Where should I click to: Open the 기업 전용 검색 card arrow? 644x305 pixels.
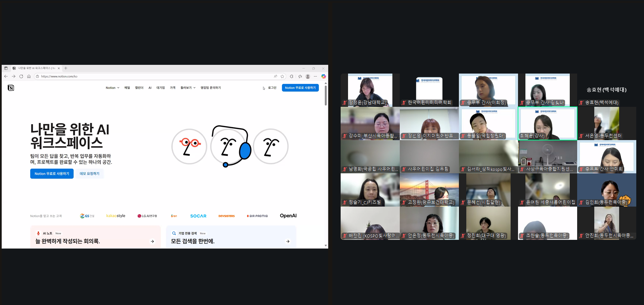(288, 241)
